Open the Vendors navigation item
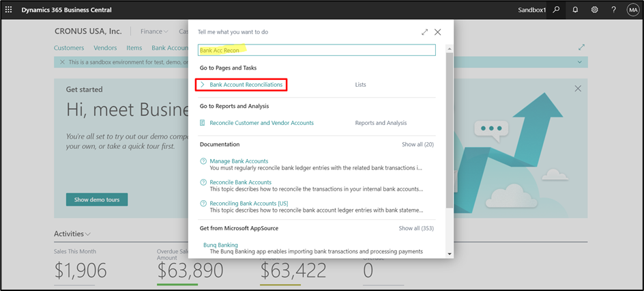Image resolution: width=644 pixels, height=291 pixels. (105, 48)
